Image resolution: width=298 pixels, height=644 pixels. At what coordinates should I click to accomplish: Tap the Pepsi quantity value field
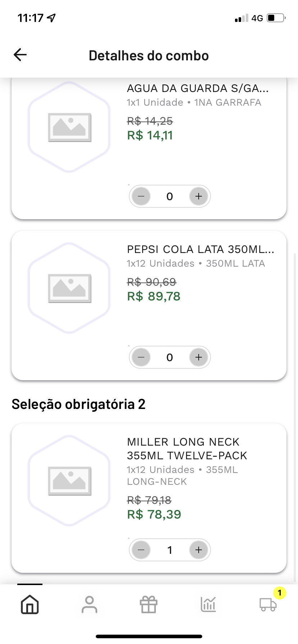tap(170, 358)
